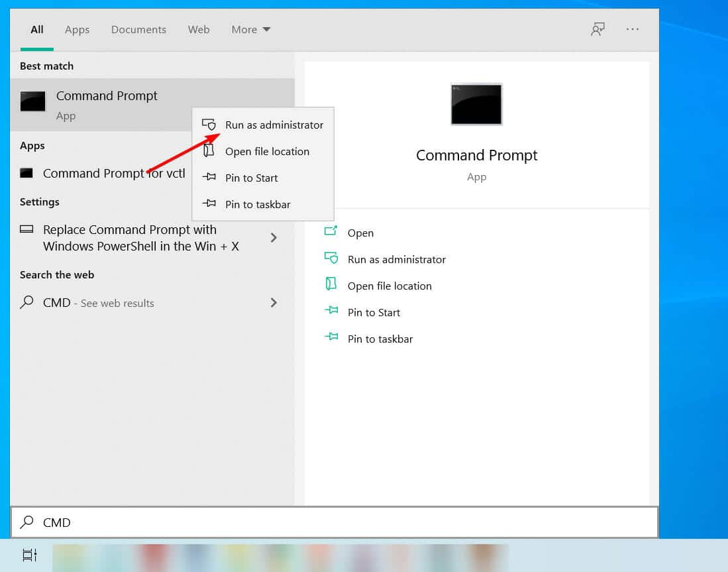Viewport: 728px width, 572px height.
Task: Click green shield icon in preview pane
Action: coord(331,258)
